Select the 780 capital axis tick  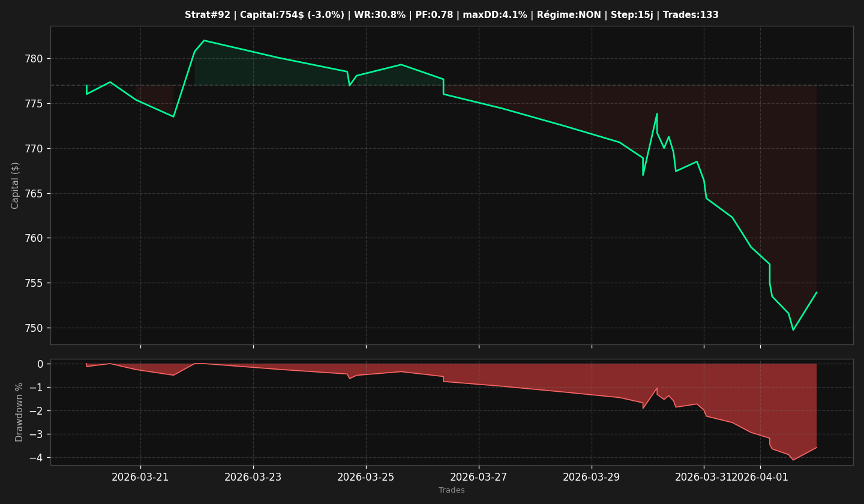point(34,59)
